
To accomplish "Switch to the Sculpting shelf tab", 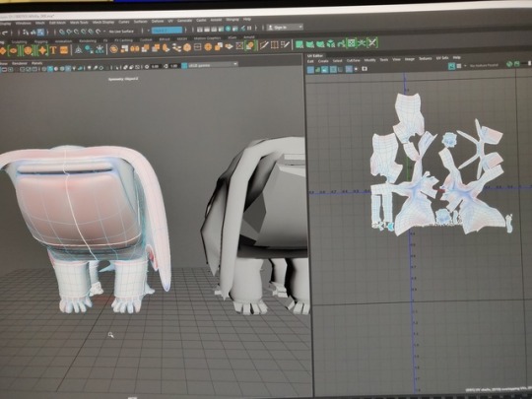I will point(19,42).
